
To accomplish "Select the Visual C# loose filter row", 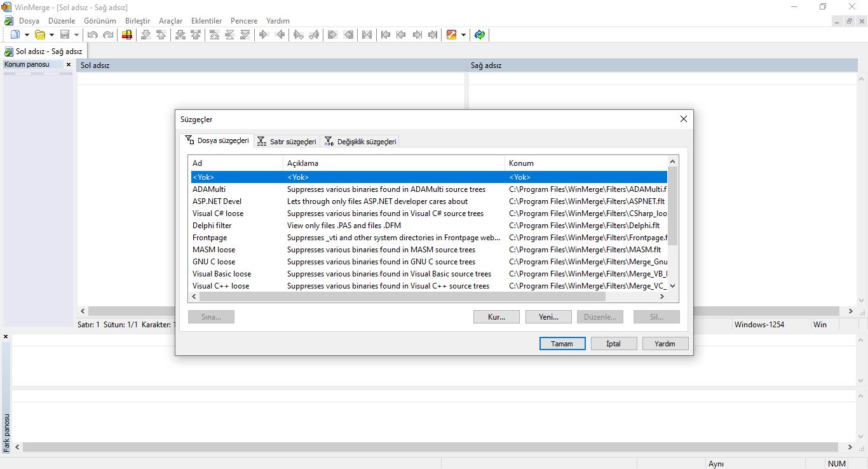I will [x=428, y=214].
